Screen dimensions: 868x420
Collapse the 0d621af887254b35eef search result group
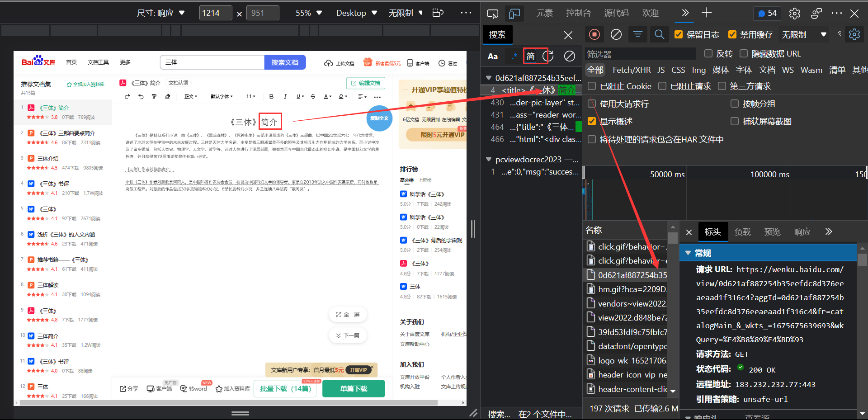coord(489,78)
